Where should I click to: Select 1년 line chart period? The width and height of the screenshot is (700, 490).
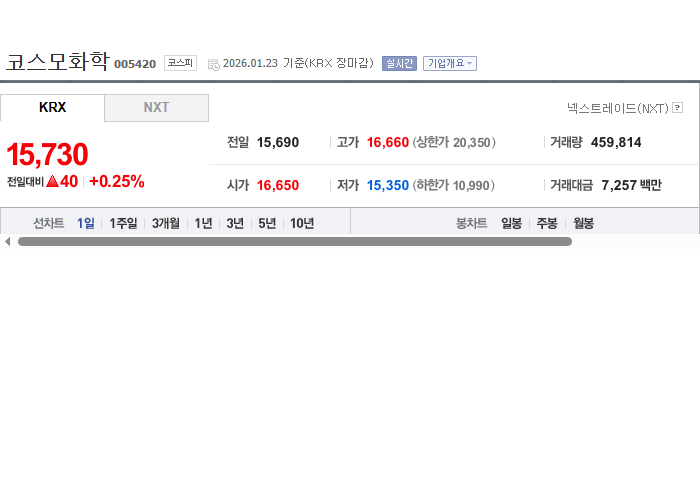pos(203,223)
